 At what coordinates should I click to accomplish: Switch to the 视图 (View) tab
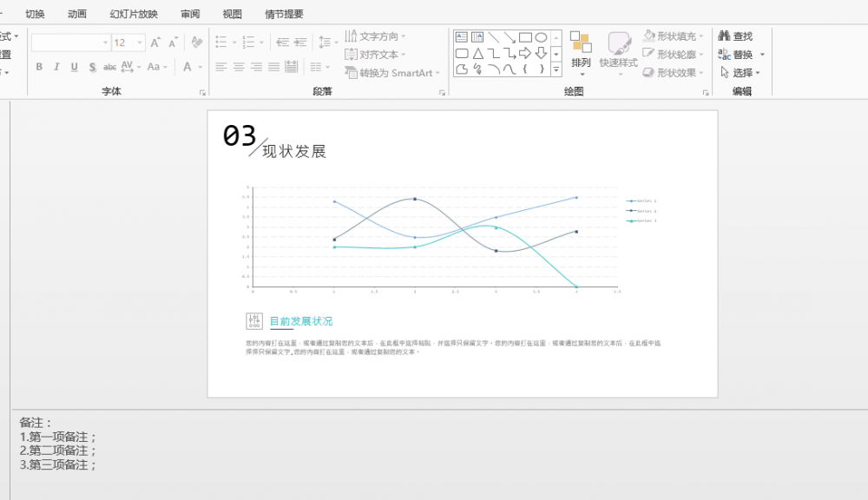pos(231,13)
